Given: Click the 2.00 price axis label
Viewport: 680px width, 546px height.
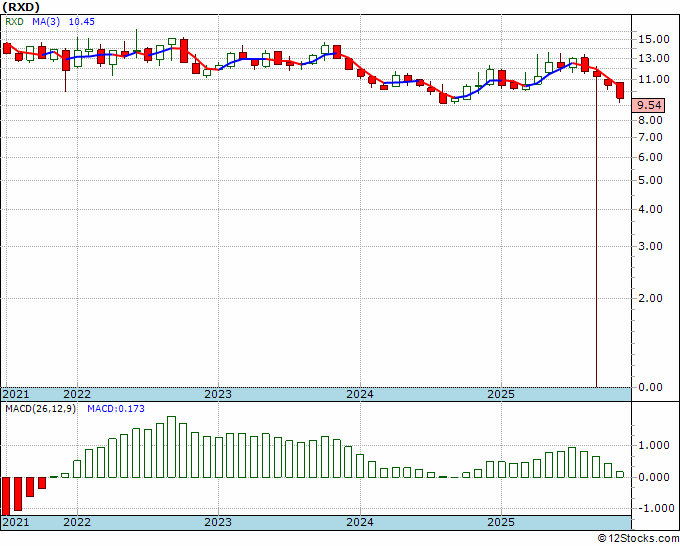Looking at the screenshot, I should [651, 298].
